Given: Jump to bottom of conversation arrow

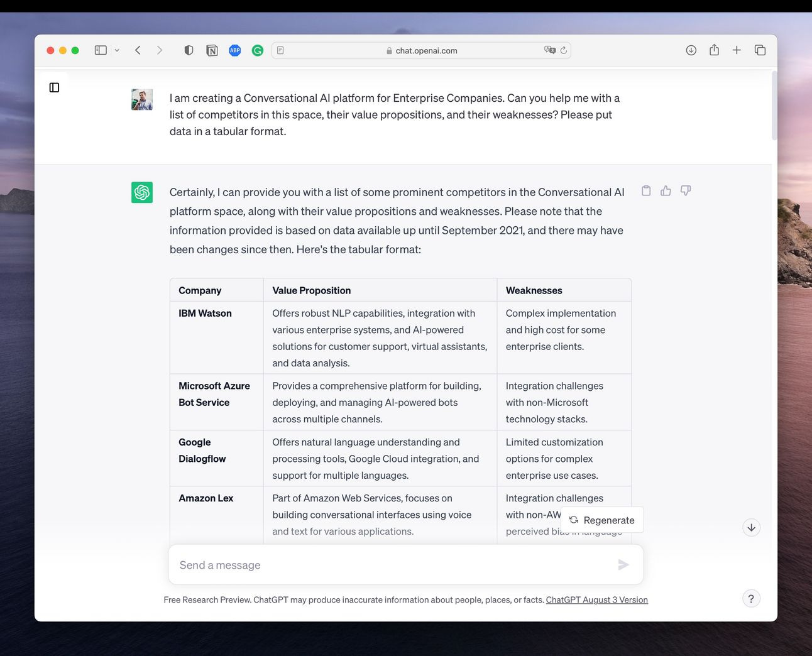Looking at the screenshot, I should coord(752,527).
